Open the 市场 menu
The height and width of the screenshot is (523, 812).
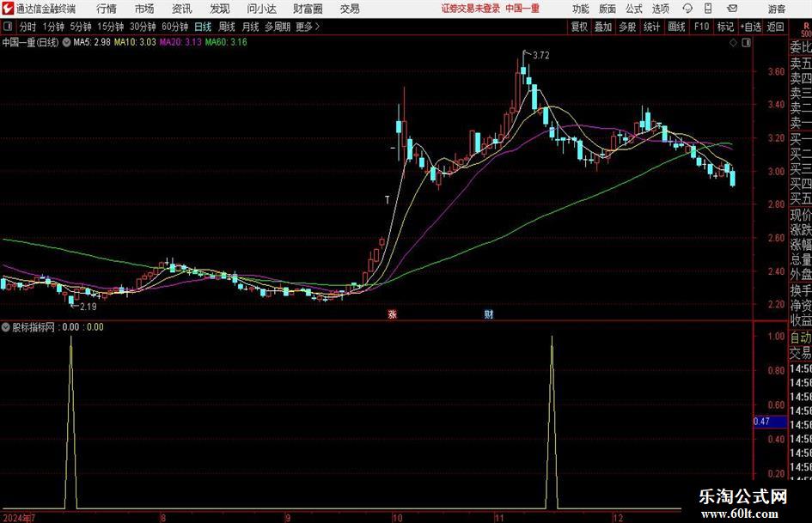point(144,9)
